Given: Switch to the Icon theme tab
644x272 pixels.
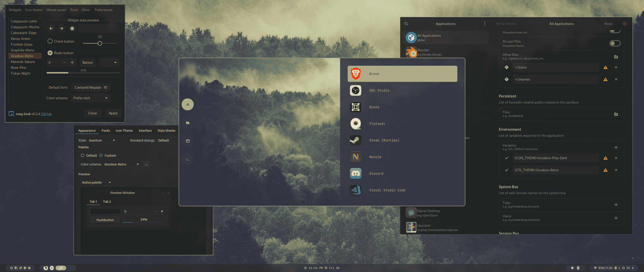Looking at the screenshot, I should (x=34, y=10).
